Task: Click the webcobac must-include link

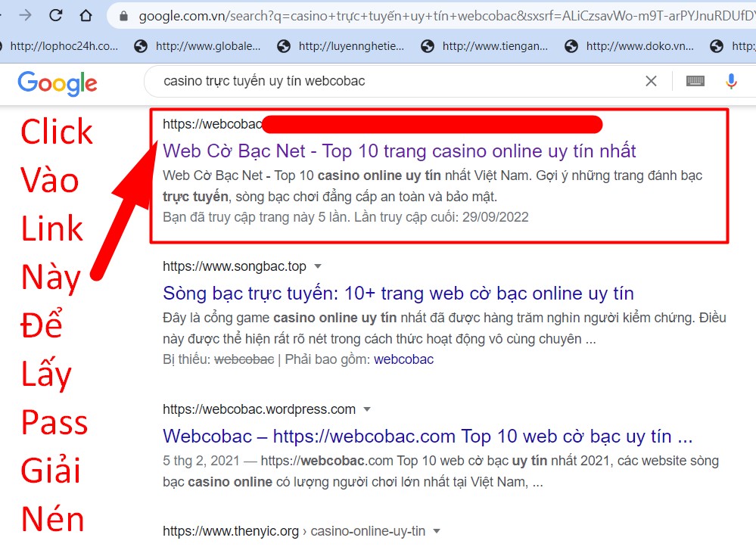Action: 403,359
